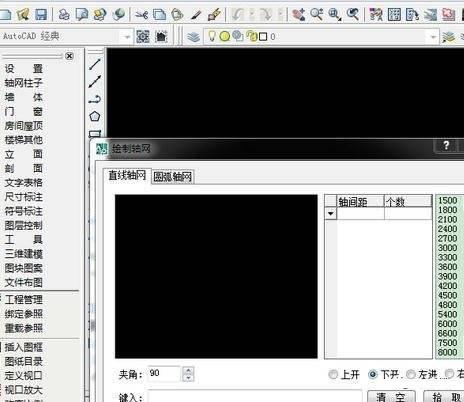This screenshot has height=402, width=464.
Task: Select spacing value 3600 in list
Action: point(447,267)
